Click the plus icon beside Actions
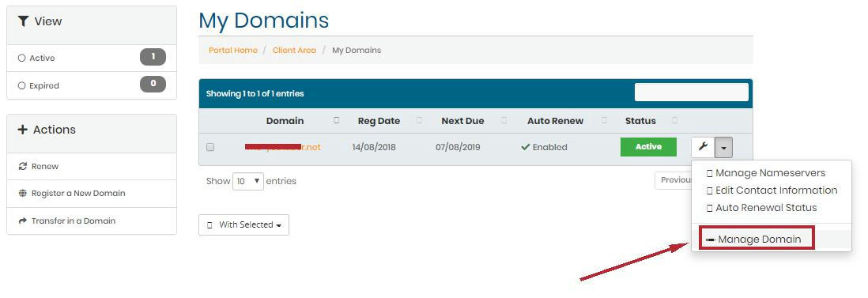The image size is (868, 298). pyautogui.click(x=23, y=130)
